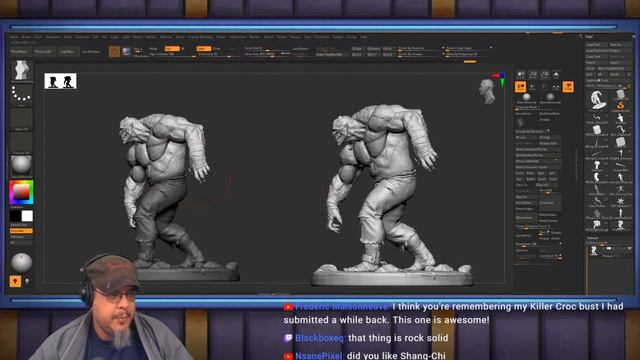The height and width of the screenshot is (360, 640).
Task: Collapse the Subtool section header
Action: tap(593, 238)
